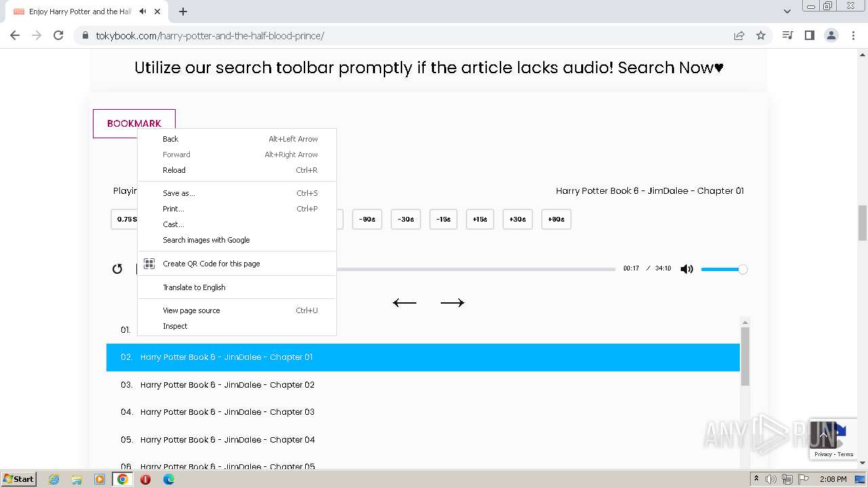The width and height of the screenshot is (868, 488).
Task: Choose Search images with Google
Action: pos(237,240)
